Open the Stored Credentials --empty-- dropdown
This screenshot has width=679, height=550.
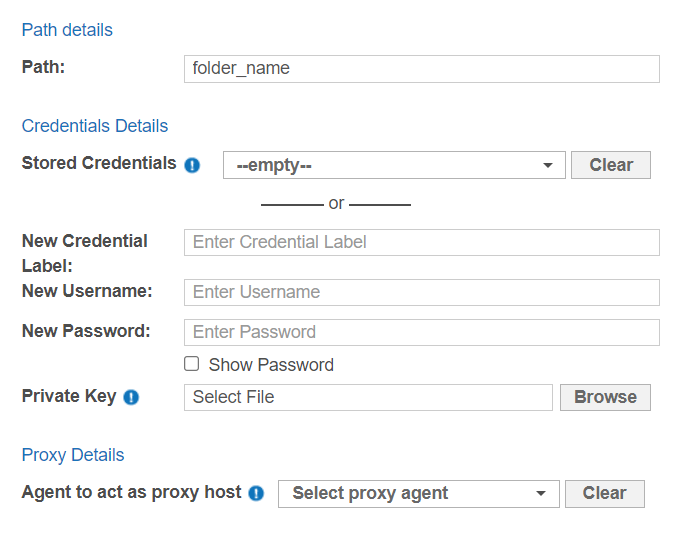[x=394, y=165]
